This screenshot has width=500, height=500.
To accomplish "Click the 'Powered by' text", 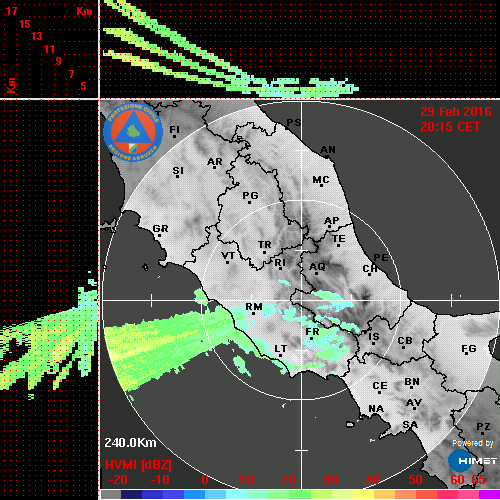I will pyautogui.click(x=473, y=443).
